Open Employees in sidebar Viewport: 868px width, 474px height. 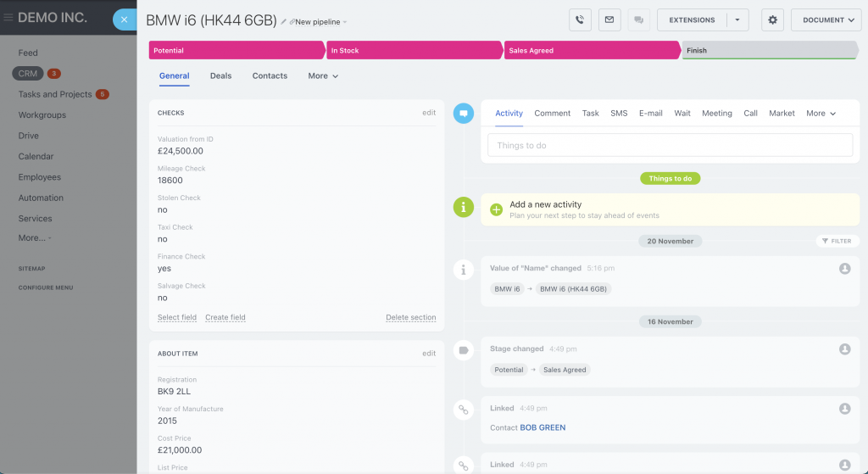coord(39,177)
